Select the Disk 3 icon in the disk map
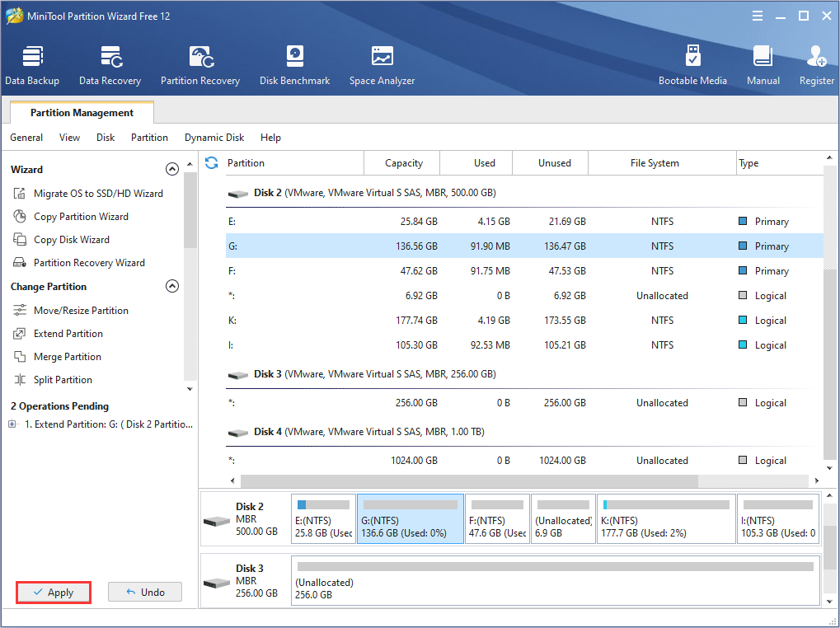 coord(217,583)
